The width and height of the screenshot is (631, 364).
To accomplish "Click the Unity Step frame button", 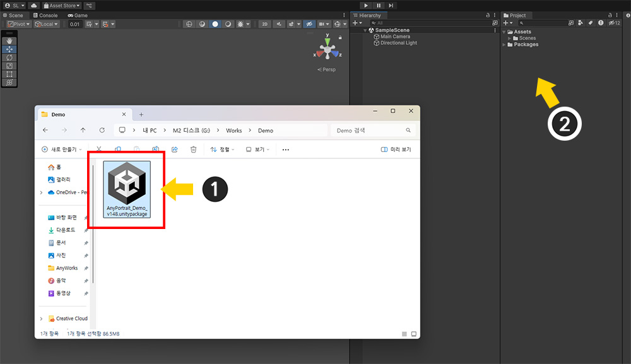I will tap(391, 6).
